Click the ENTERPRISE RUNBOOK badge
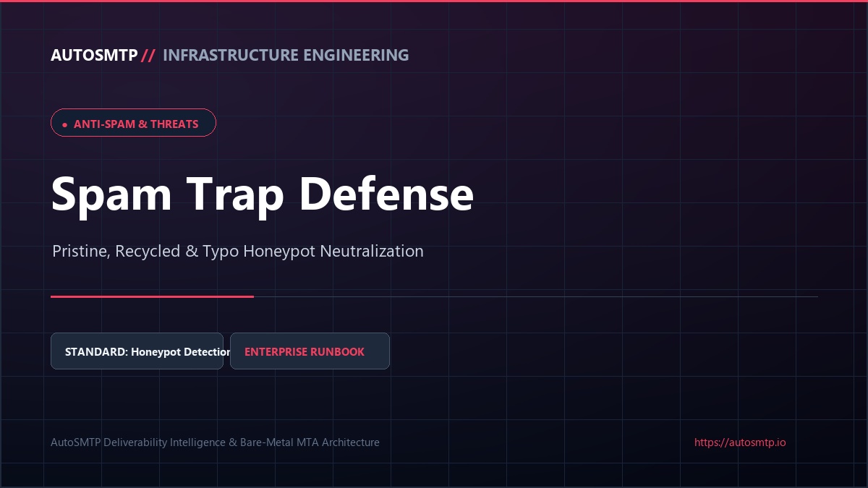This screenshot has width=868, height=488. click(310, 351)
